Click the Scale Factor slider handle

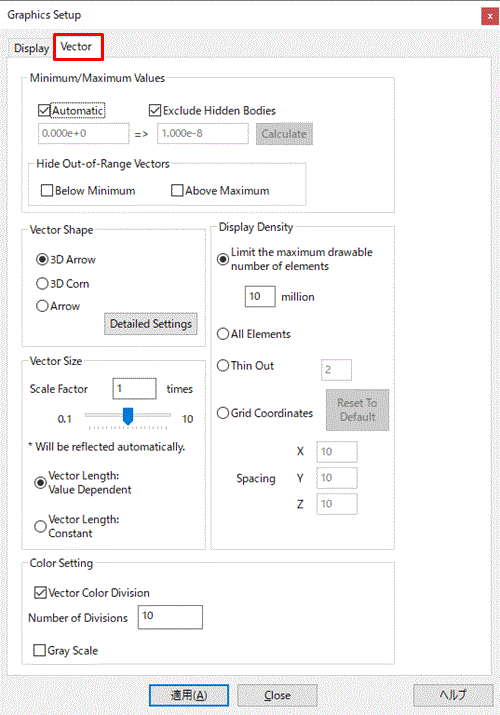(x=128, y=416)
